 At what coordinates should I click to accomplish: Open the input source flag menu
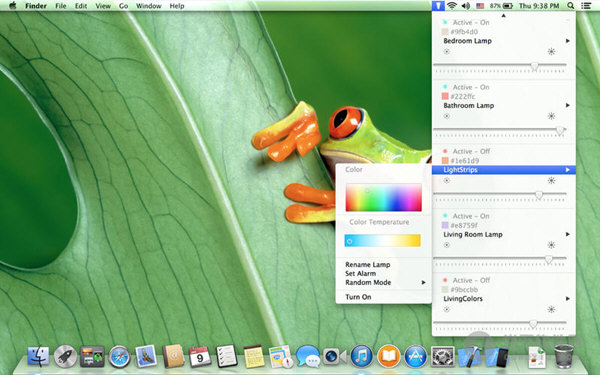coord(480,6)
